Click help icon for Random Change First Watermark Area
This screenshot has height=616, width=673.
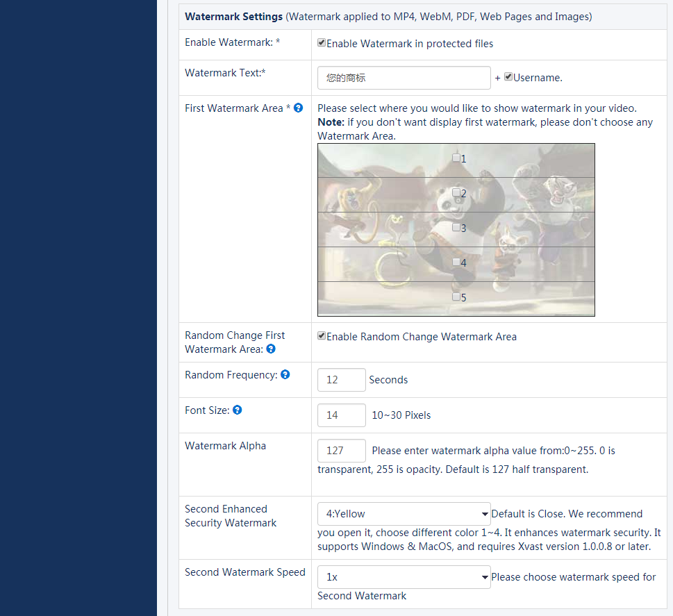271,349
